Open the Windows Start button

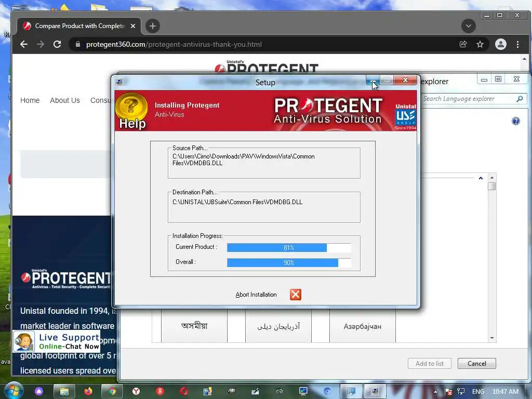(14, 391)
